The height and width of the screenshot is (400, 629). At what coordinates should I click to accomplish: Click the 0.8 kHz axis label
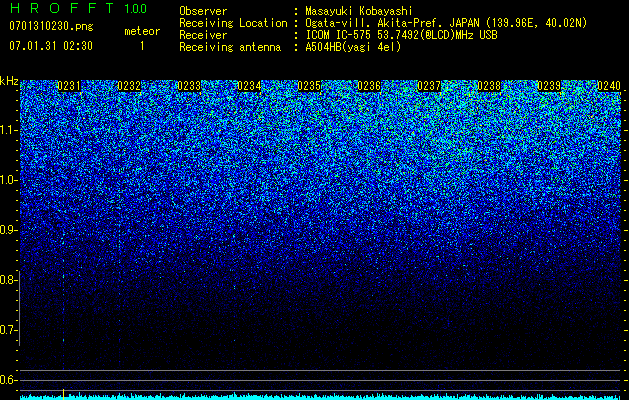[x=9, y=280]
